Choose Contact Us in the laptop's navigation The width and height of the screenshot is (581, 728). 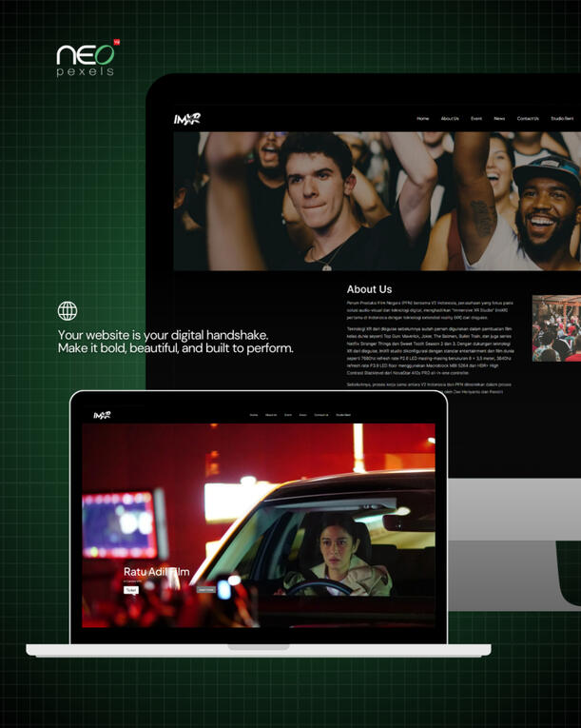point(321,415)
